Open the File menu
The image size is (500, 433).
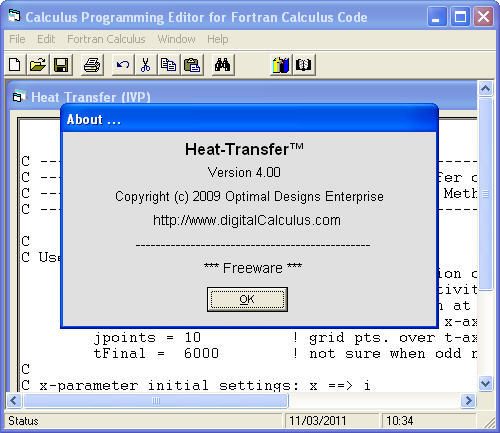17,39
